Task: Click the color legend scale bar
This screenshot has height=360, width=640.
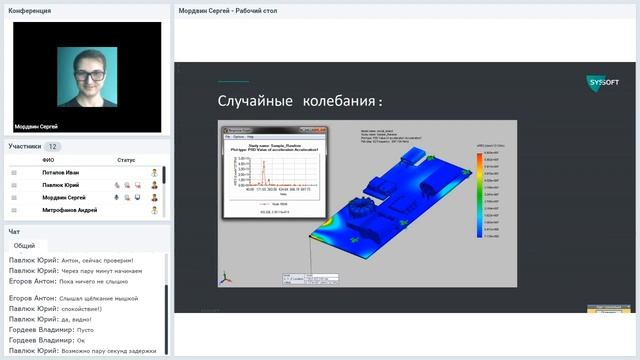Action: 480,195
